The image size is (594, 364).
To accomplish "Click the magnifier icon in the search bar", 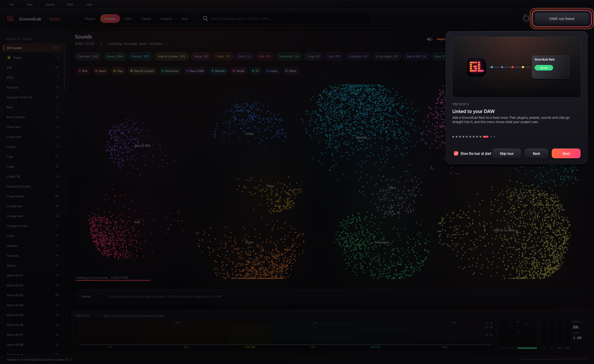I will (x=205, y=19).
